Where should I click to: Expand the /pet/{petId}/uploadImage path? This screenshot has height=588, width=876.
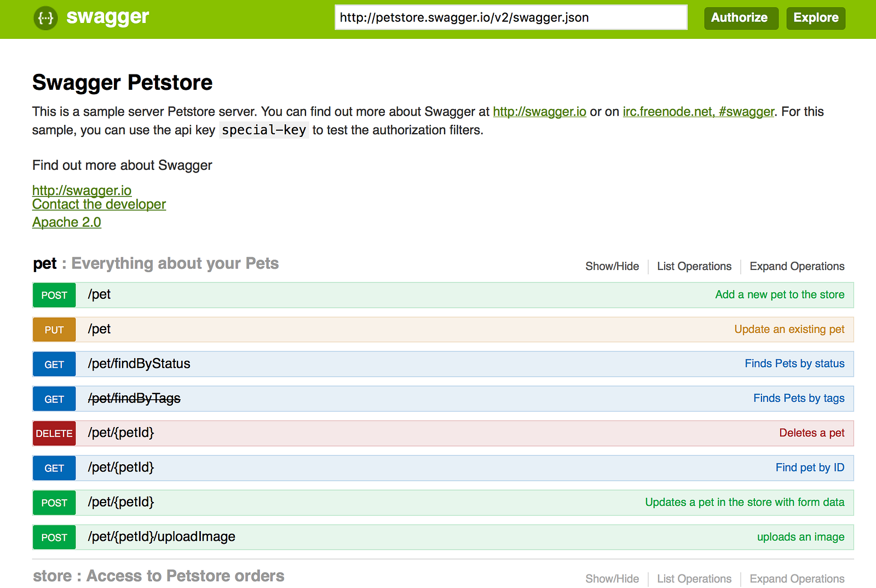tap(162, 537)
